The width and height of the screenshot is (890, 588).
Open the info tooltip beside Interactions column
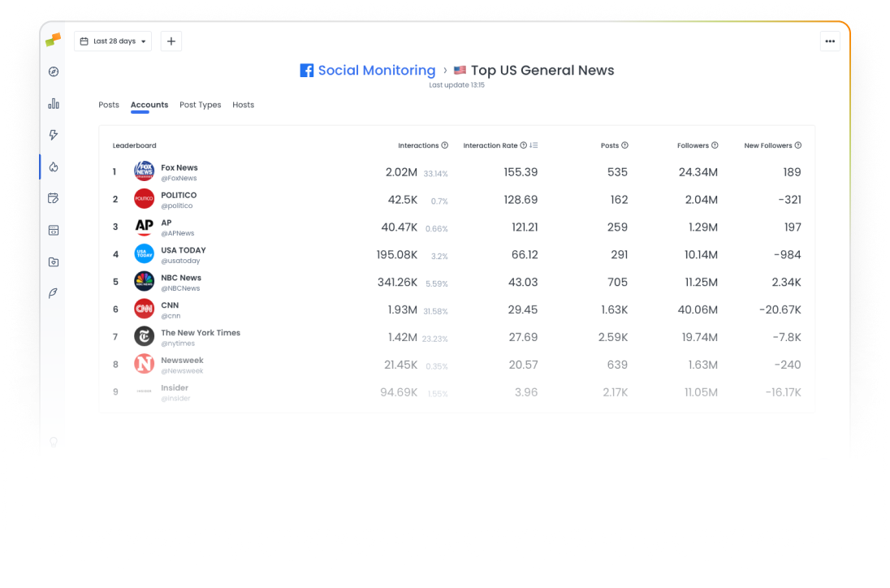click(445, 145)
